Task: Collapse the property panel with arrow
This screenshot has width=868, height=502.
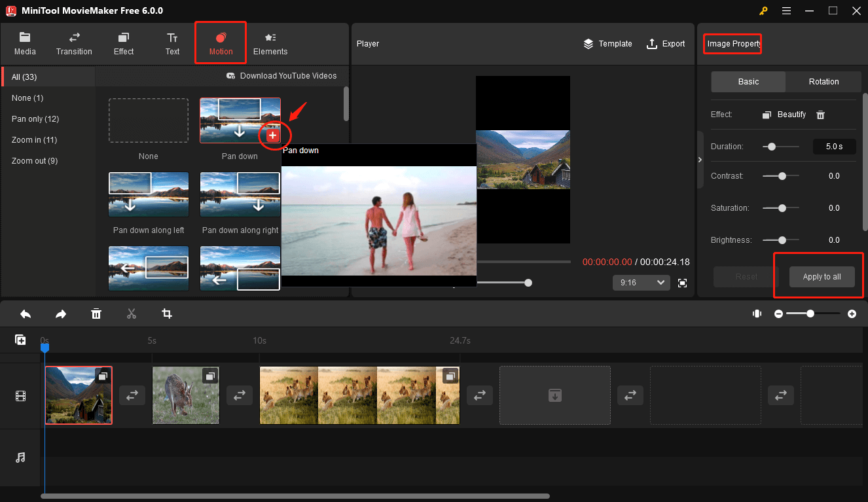Action: click(x=699, y=160)
